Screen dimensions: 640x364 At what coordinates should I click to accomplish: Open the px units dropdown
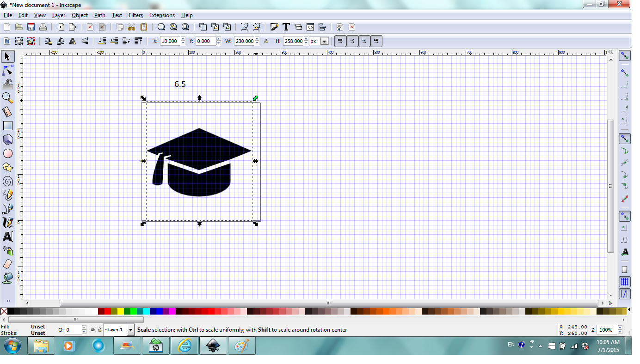point(324,41)
